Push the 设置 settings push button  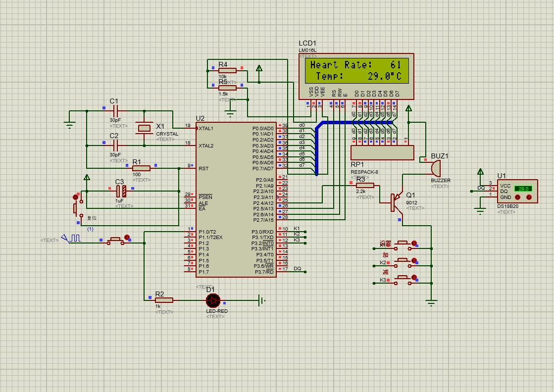tap(403, 245)
